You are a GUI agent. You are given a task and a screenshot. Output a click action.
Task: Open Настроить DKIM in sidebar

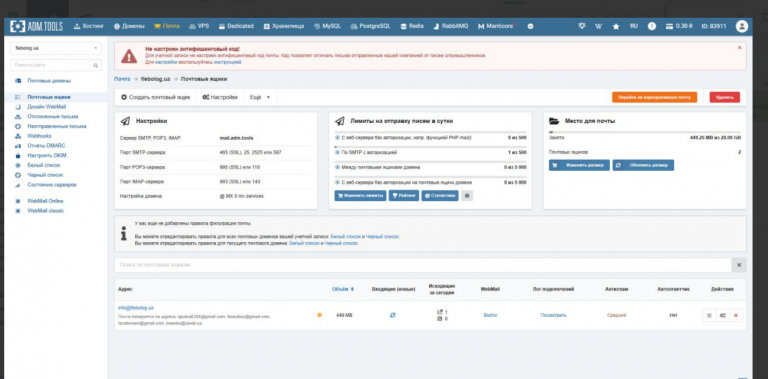tap(47, 156)
